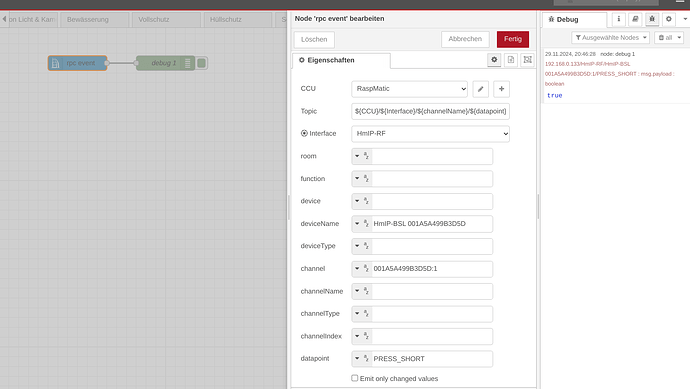
Task: Click the deviceName field HmIP-BSL
Action: (432, 224)
